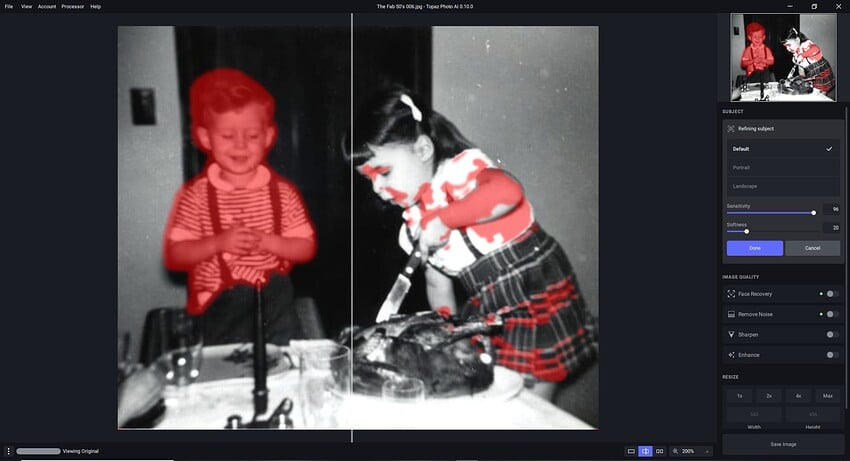Click the Face Recovery icon
Viewport: 850px width, 461px height.
(x=731, y=294)
